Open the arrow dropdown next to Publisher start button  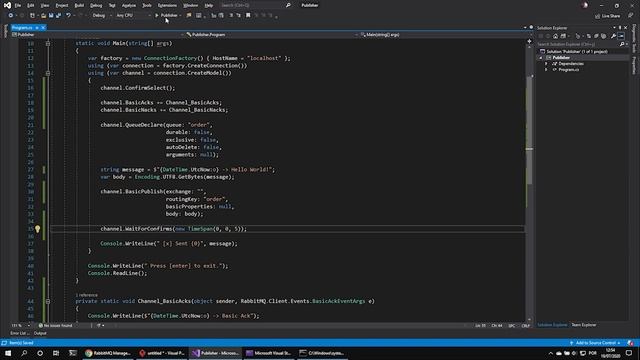tap(180, 16)
